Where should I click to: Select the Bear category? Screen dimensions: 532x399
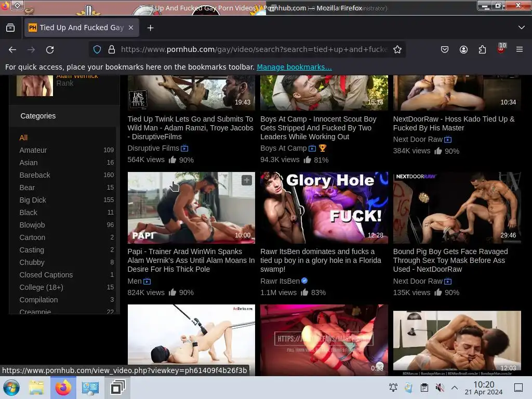pyautogui.click(x=27, y=187)
